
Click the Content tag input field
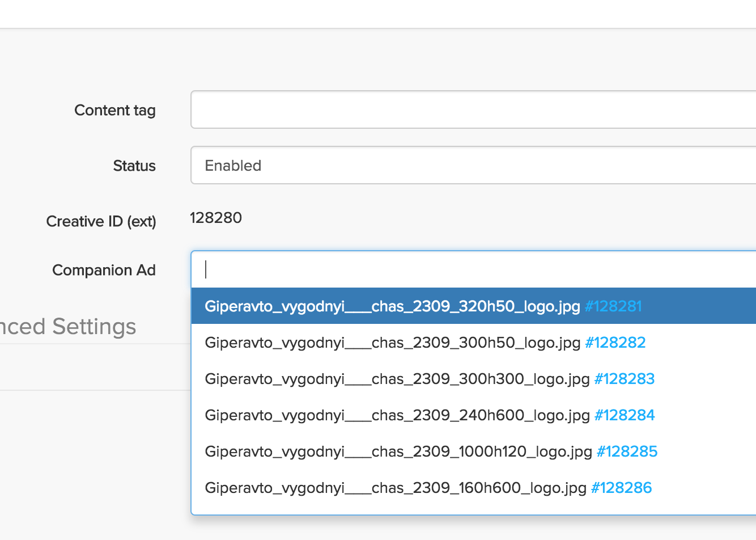[473, 109]
